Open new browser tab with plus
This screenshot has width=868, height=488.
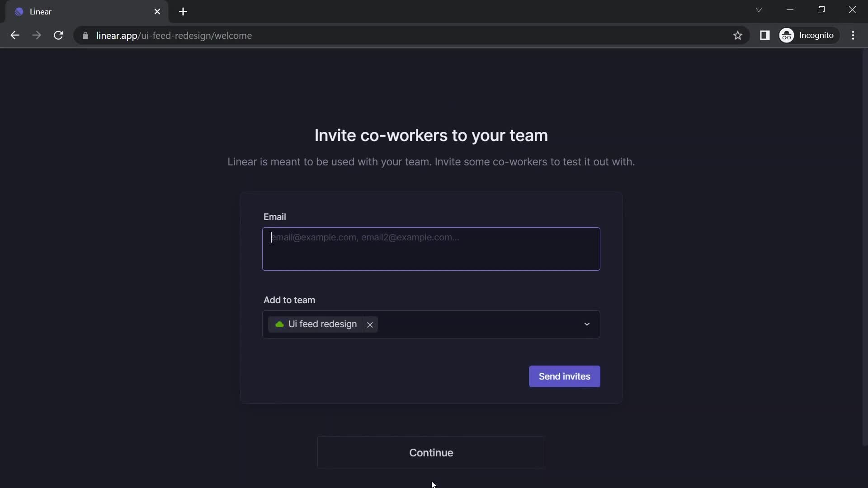coord(183,11)
